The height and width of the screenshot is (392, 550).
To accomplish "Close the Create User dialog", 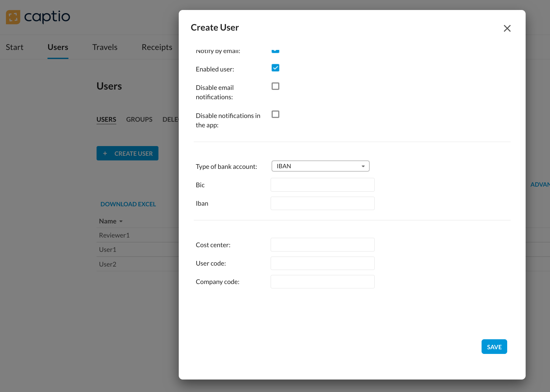I will pyautogui.click(x=507, y=28).
